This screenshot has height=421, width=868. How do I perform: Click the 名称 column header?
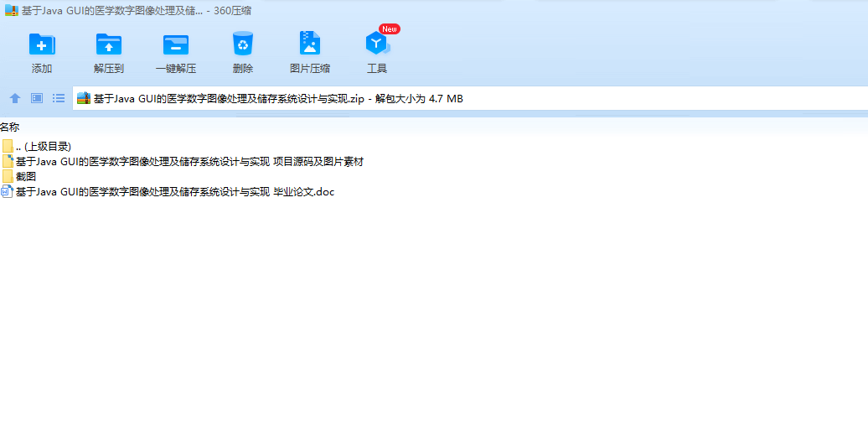tap(10, 127)
